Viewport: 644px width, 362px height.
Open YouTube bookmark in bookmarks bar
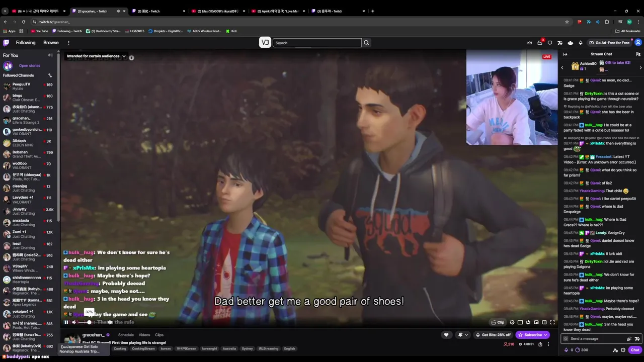coord(39,31)
